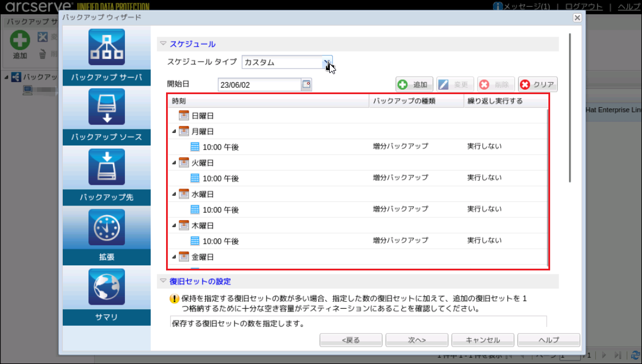Open the Backup Server wizard step icon
The image size is (642, 364).
(x=107, y=47)
